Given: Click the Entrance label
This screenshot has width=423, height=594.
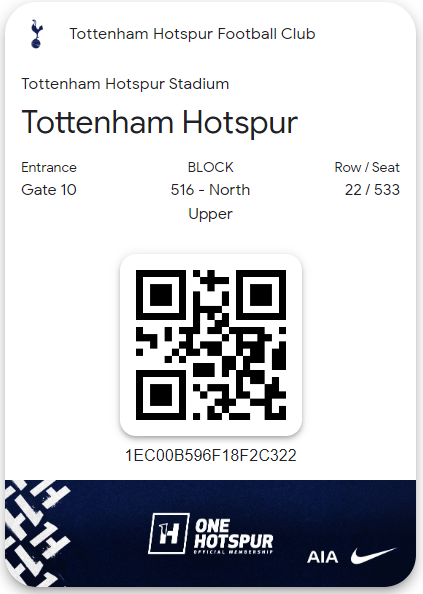Looking at the screenshot, I should pyautogui.click(x=49, y=167).
